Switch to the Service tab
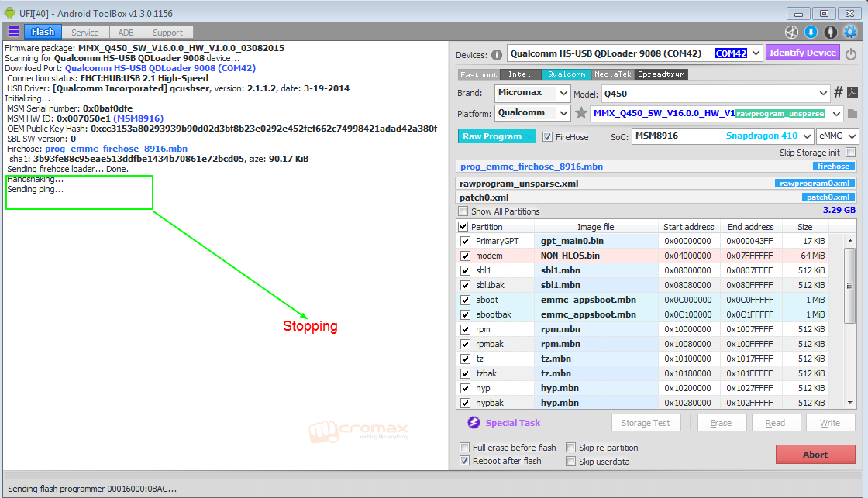868x498 pixels. pyautogui.click(x=84, y=33)
